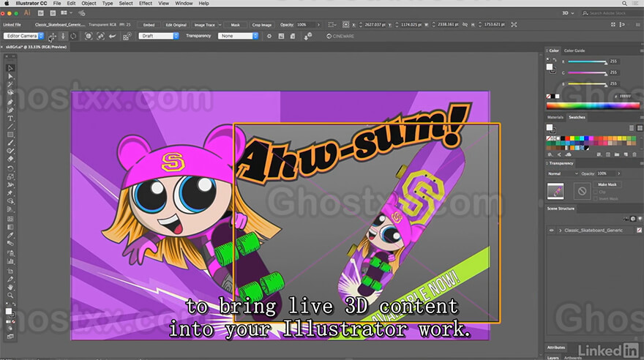The width and height of the screenshot is (644, 360).
Task: Click the R (red) color slider
Action: 586,61
